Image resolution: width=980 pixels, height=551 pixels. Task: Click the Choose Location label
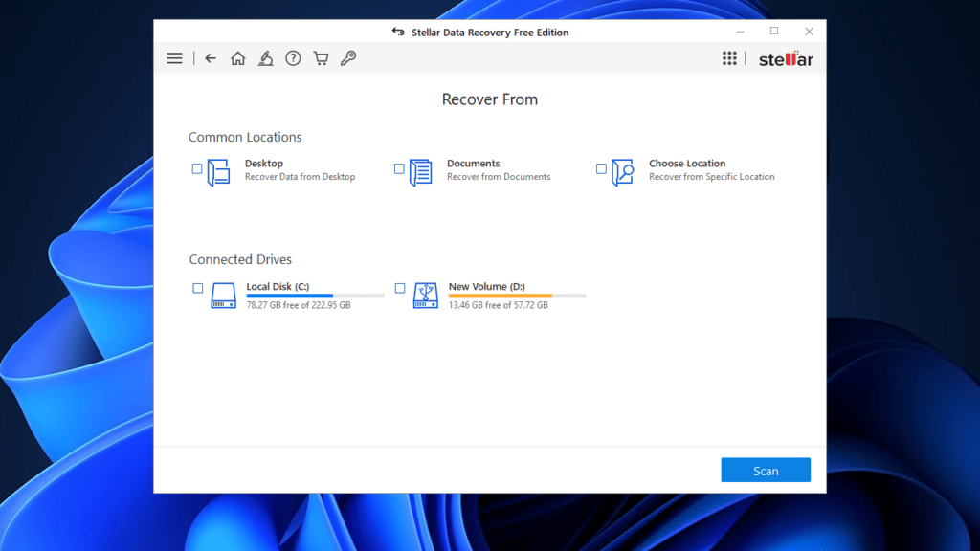687,163
